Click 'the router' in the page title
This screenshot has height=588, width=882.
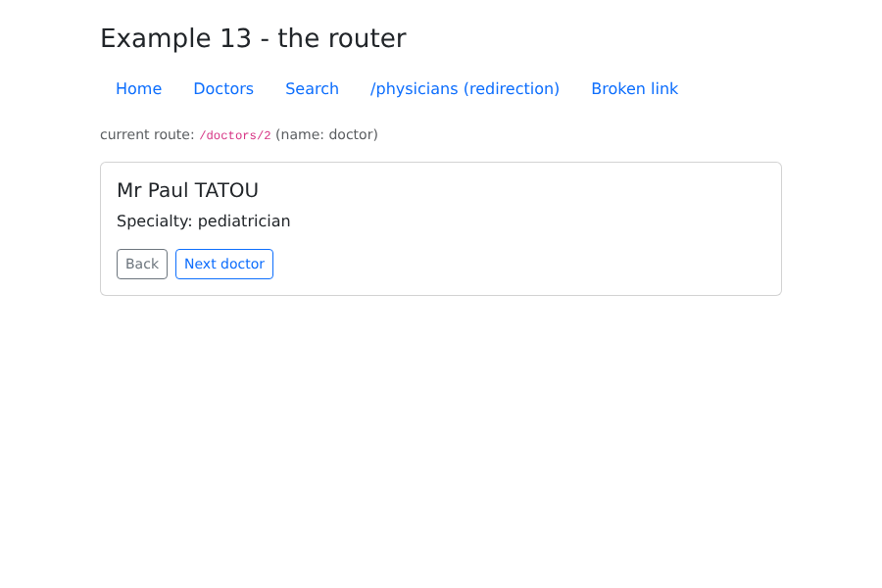pos(342,38)
